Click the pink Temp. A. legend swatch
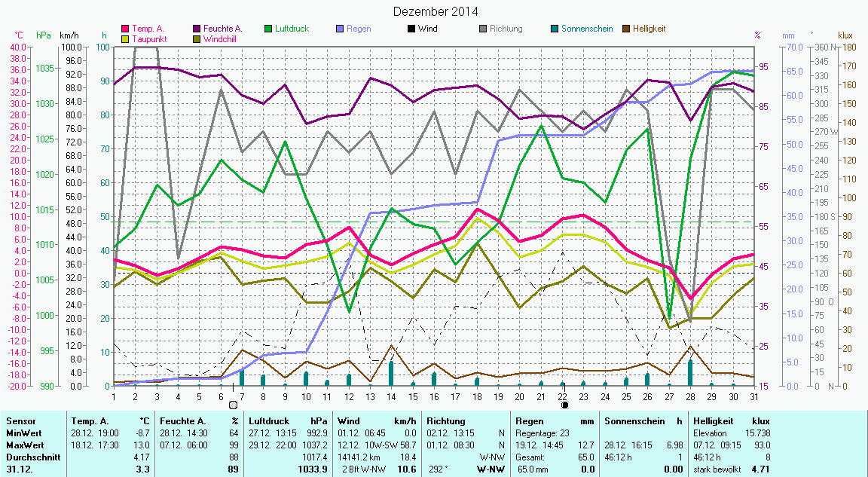868x477 pixels. pyautogui.click(x=126, y=29)
